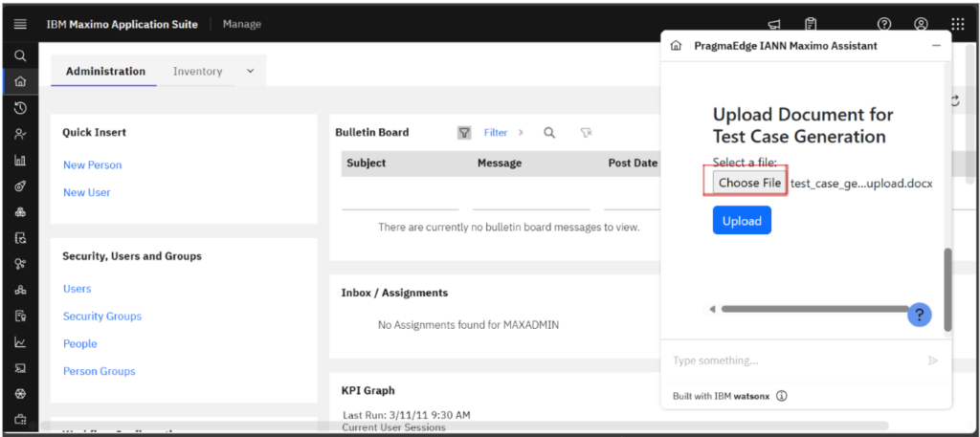Open the user profile icon
The height and width of the screenshot is (437, 980).
pyautogui.click(x=921, y=24)
